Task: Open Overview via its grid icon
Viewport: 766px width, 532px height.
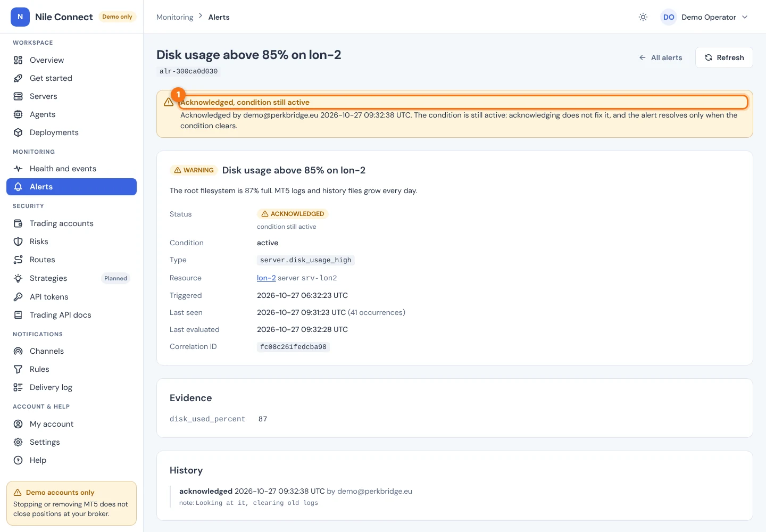Action: point(18,60)
